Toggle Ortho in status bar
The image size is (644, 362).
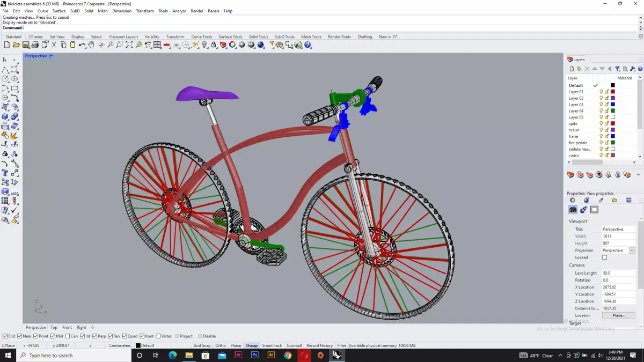[221, 345]
